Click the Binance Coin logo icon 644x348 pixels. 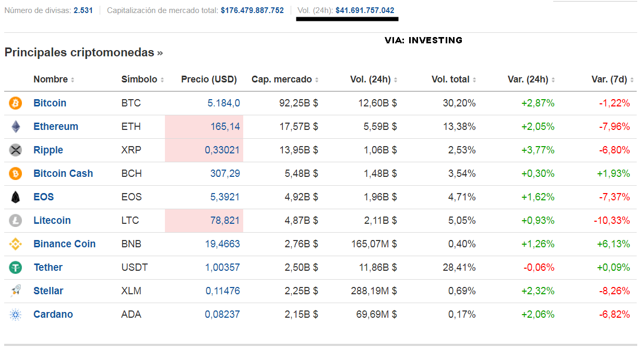16,244
